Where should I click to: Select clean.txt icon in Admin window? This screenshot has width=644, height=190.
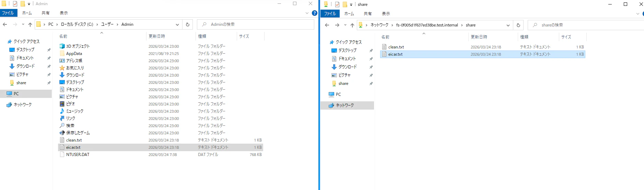(x=62, y=140)
